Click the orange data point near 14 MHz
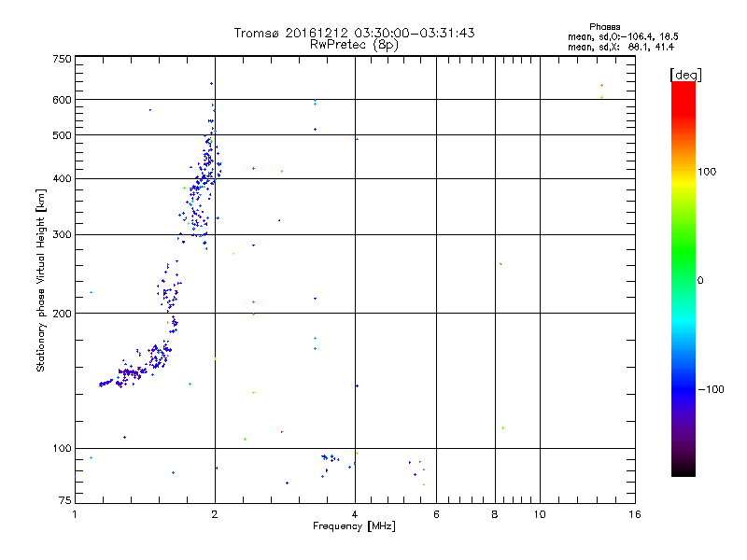 (601, 86)
